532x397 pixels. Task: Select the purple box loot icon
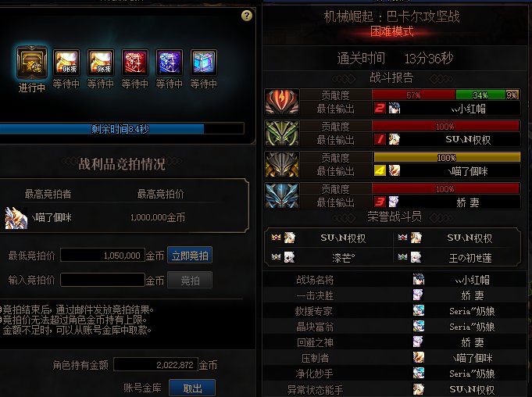pos(170,63)
